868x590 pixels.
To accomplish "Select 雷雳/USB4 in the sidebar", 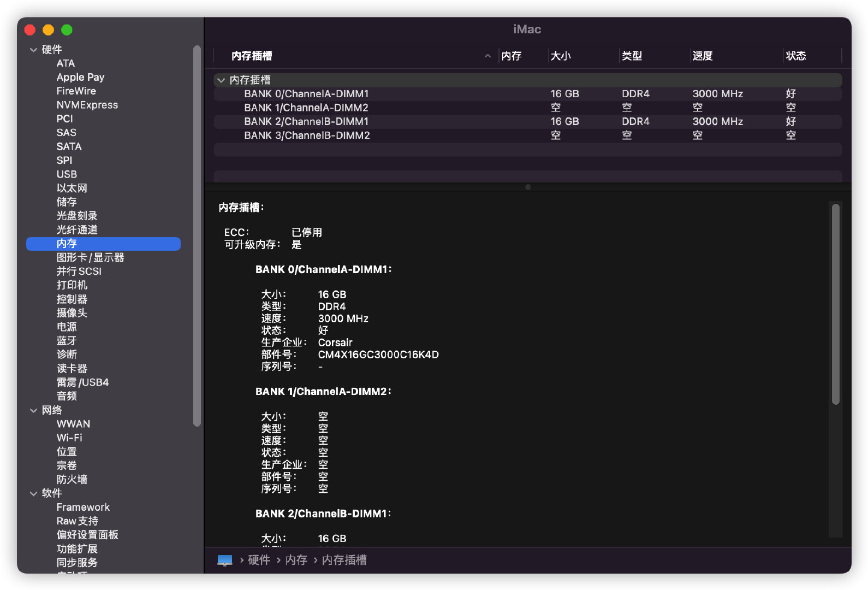I will click(x=82, y=382).
